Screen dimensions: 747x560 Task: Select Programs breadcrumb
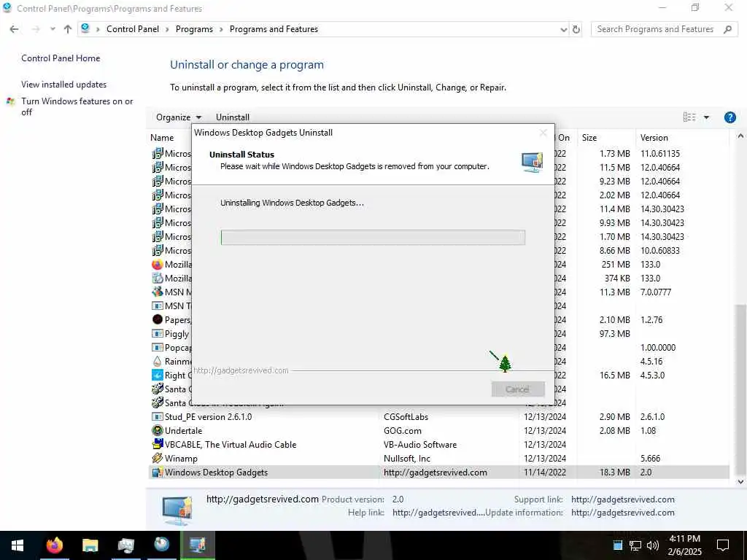[194, 29]
